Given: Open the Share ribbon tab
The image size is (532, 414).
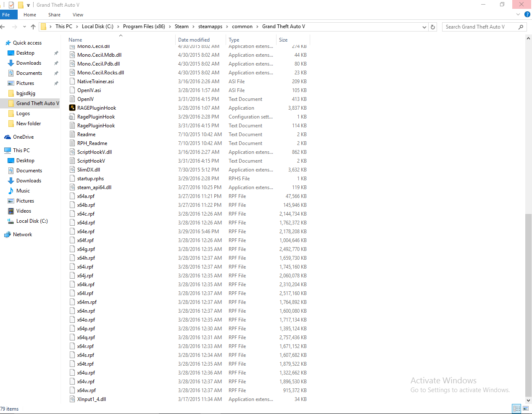Looking at the screenshot, I should coord(54,15).
